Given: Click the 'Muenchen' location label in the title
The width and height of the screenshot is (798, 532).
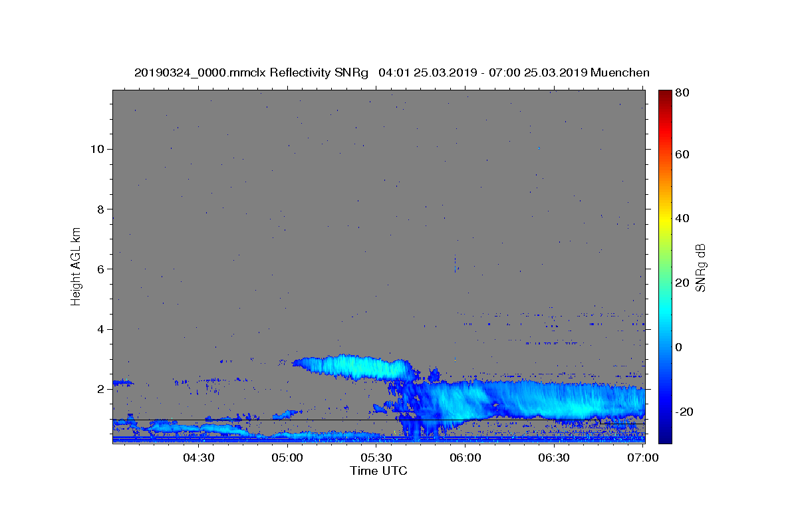Looking at the screenshot, I should click(620, 72).
